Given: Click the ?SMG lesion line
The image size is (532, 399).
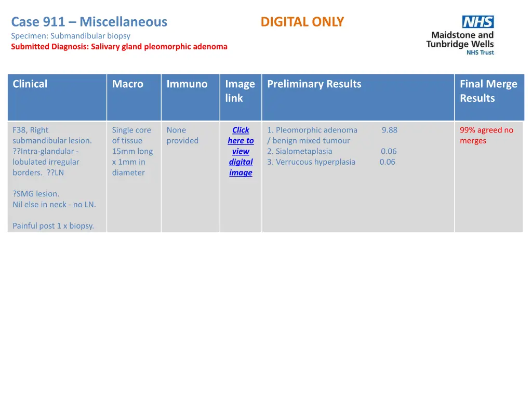Looking at the screenshot, I should pos(36,194).
